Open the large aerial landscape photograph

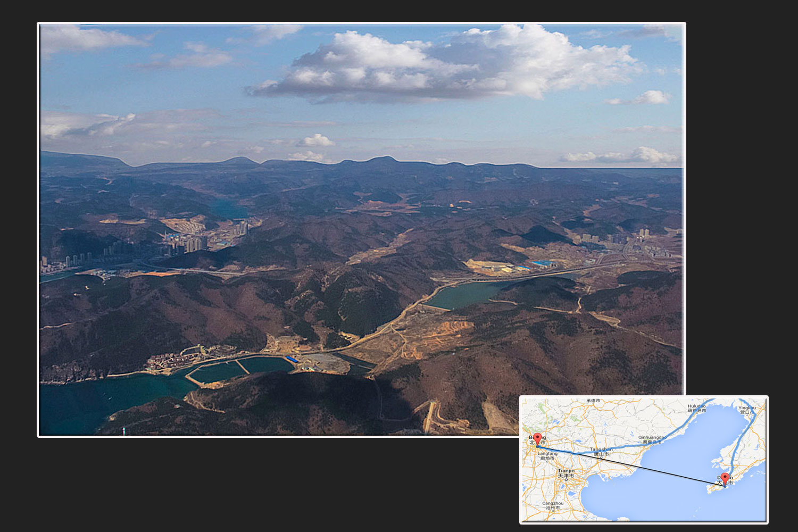pos(361,229)
